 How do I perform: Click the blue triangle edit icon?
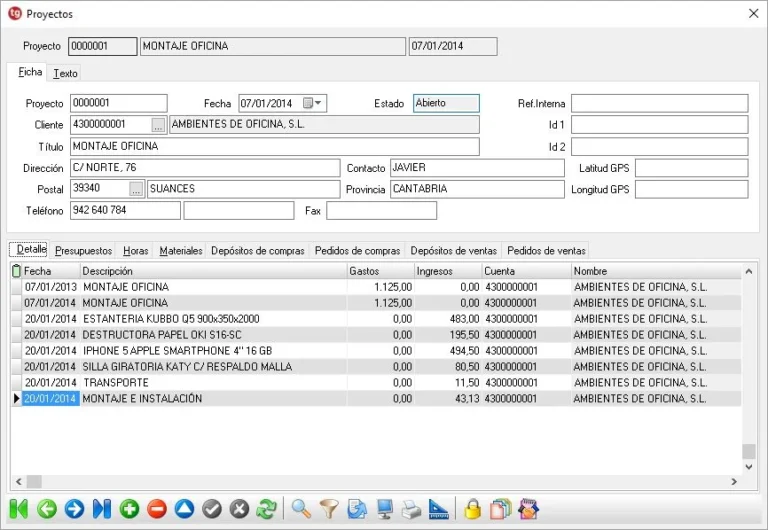pos(185,509)
